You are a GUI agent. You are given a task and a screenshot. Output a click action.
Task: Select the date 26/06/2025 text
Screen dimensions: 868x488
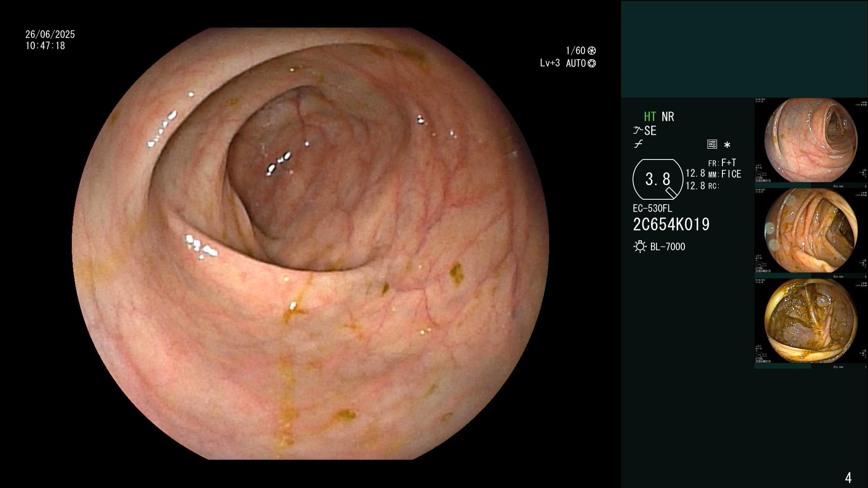[50, 34]
